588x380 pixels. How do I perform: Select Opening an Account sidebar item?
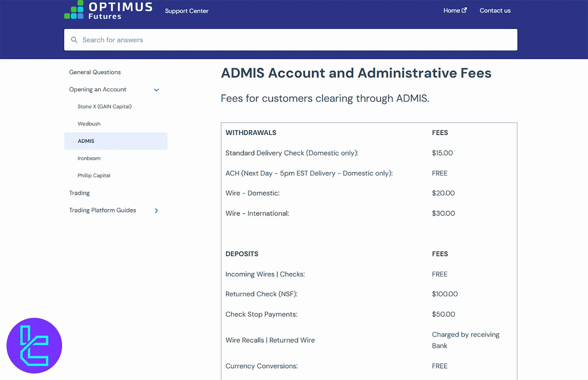coord(97,89)
